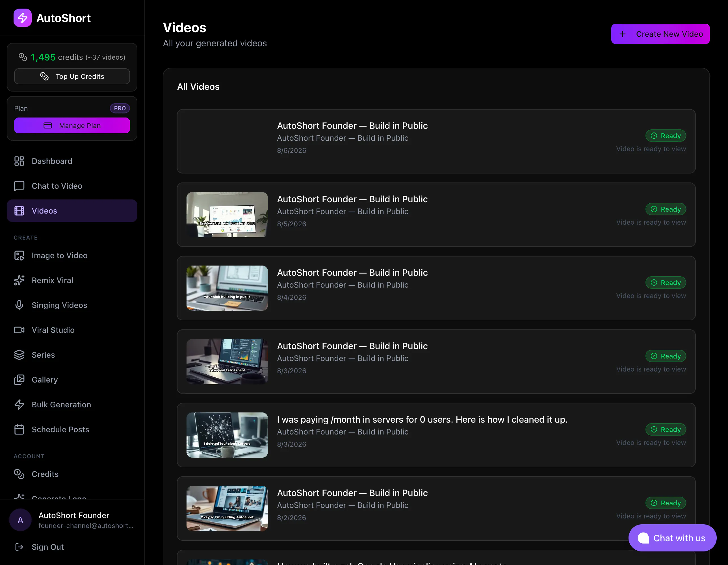The width and height of the screenshot is (728, 565).
Task: Click the Remix Viral sparkle icon
Action: 19,281
